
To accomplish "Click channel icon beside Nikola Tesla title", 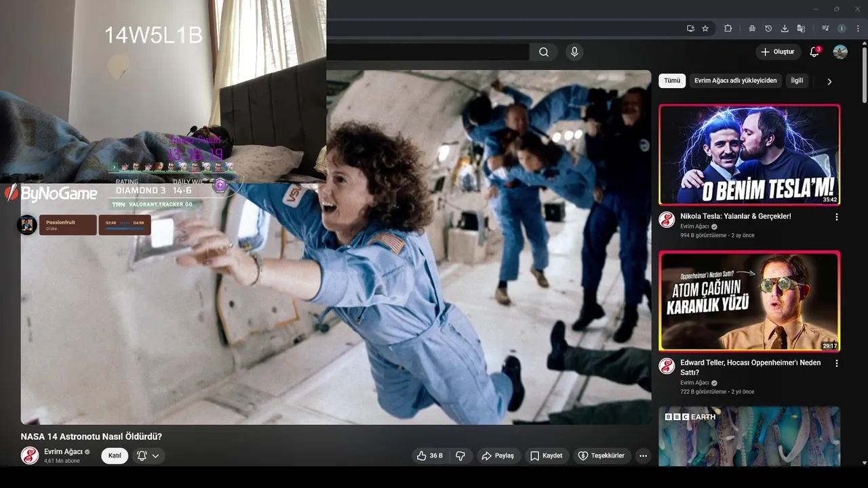I will [x=667, y=220].
